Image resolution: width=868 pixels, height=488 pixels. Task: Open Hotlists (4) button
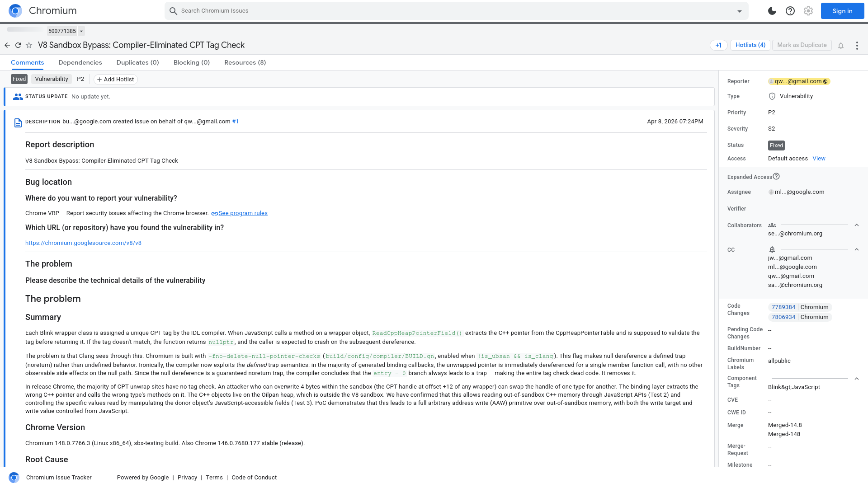point(750,45)
